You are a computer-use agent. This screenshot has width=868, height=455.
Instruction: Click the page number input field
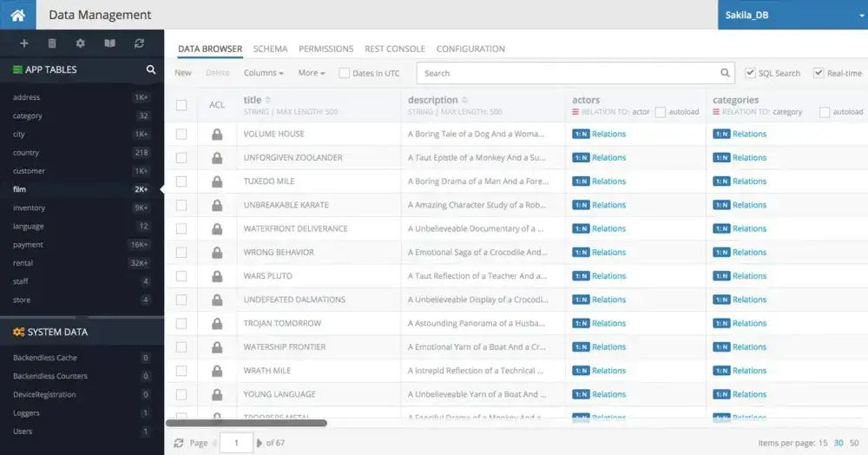point(236,443)
